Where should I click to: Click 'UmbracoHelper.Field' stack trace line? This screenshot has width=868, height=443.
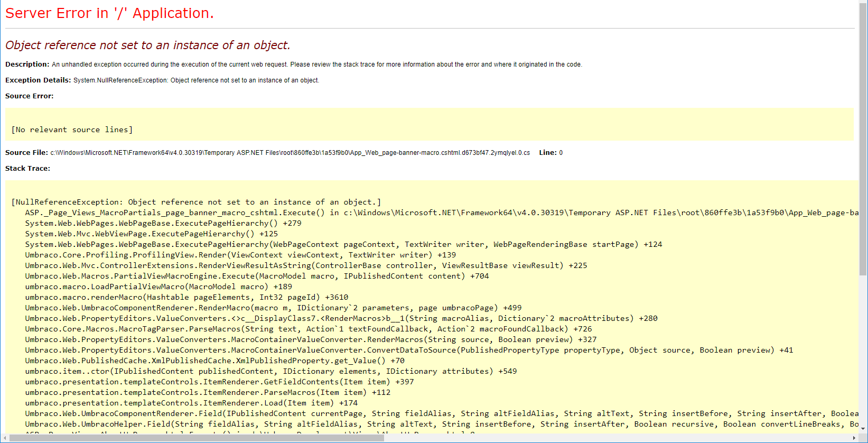(442, 424)
